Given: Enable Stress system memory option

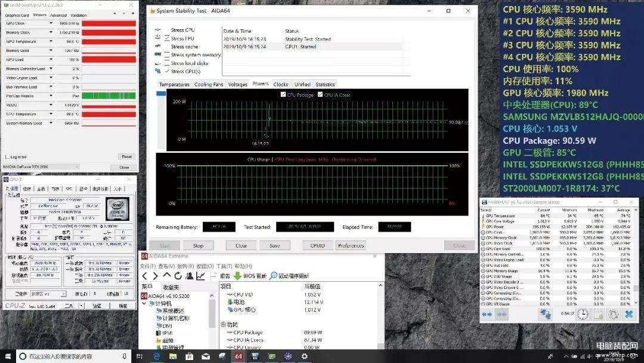Looking at the screenshot, I should pos(167,55).
